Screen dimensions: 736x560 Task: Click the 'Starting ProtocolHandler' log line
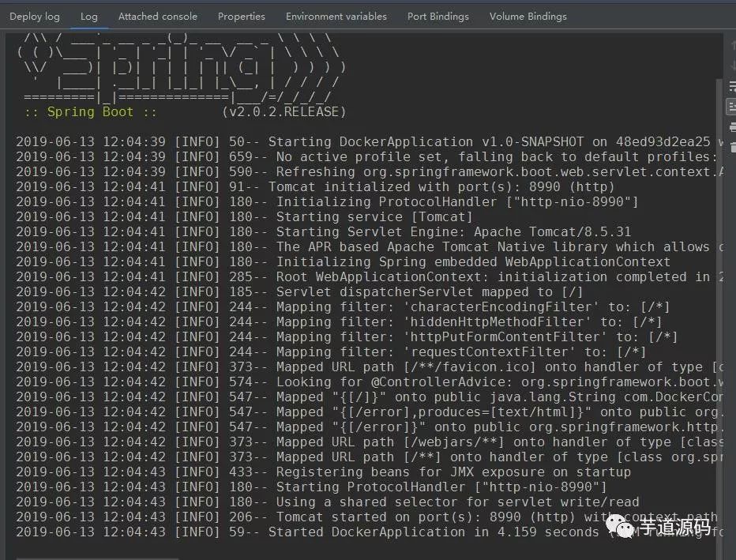[x=311, y=487]
